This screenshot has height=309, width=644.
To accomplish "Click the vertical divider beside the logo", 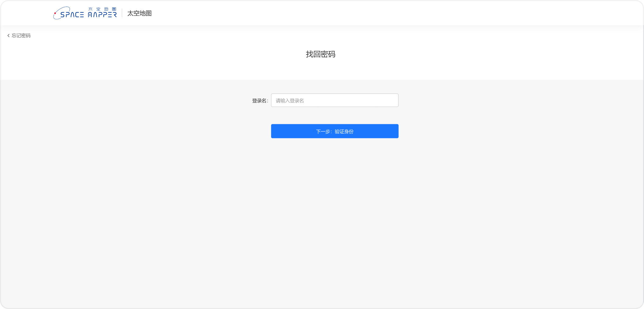I will click(122, 13).
